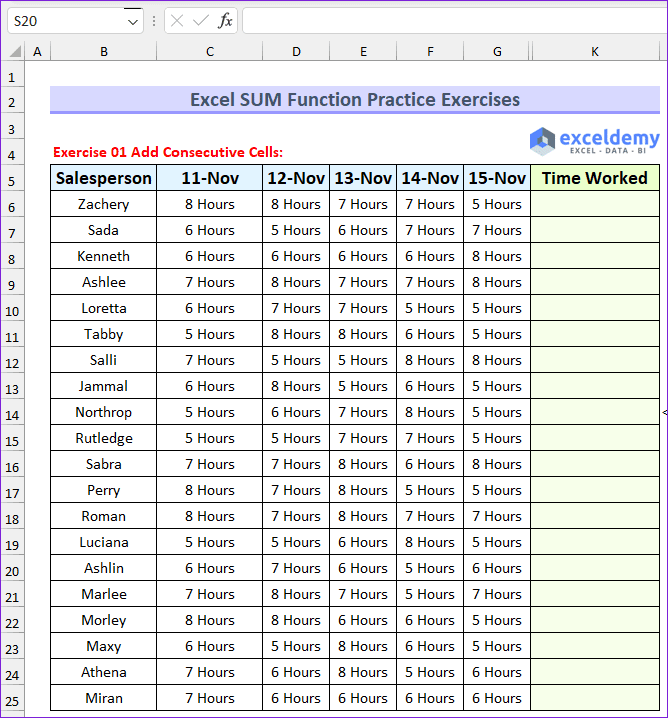The width and height of the screenshot is (668, 718).
Task: Select the Marlee name cell
Action: click(x=103, y=594)
